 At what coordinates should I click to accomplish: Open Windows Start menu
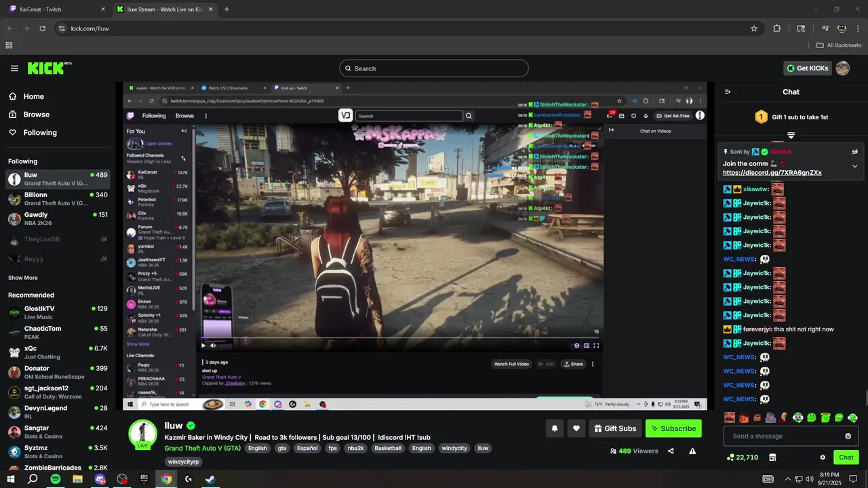[x=11, y=479]
